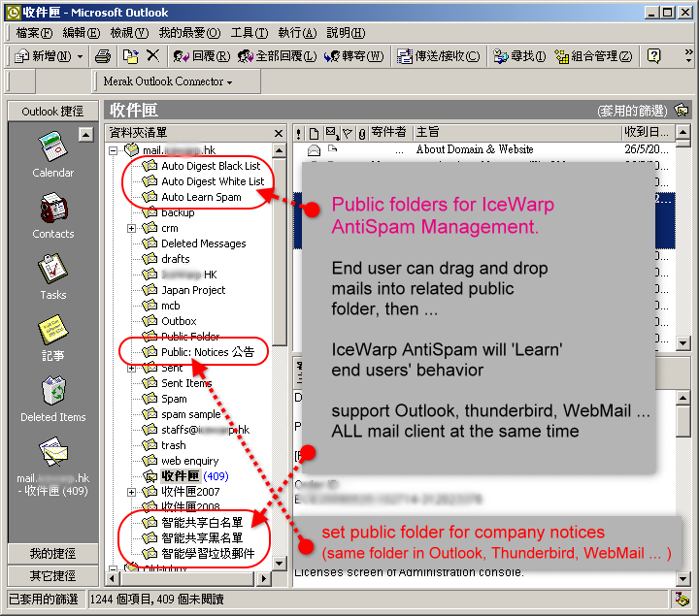Click the Print icon in toolbar
The height and width of the screenshot is (616, 699).
[103, 56]
